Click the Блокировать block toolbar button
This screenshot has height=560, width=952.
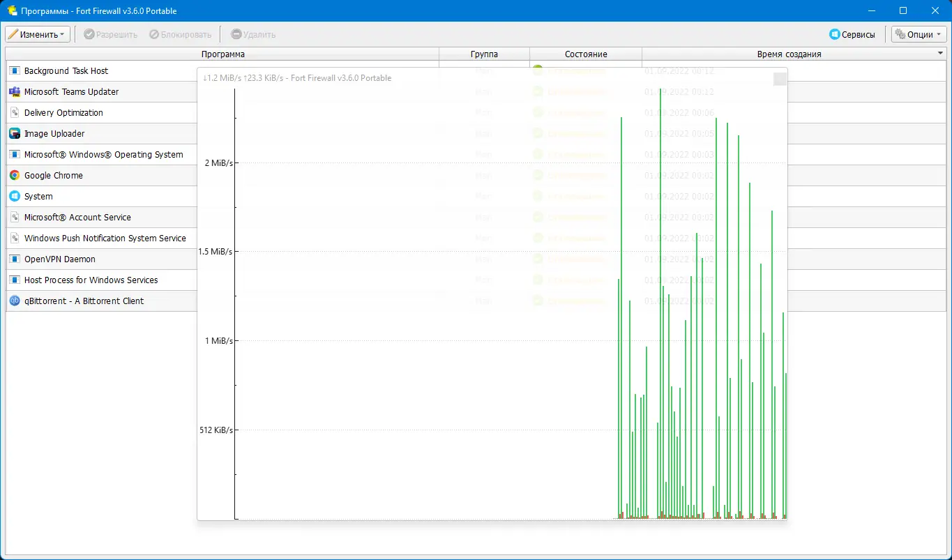click(x=180, y=34)
